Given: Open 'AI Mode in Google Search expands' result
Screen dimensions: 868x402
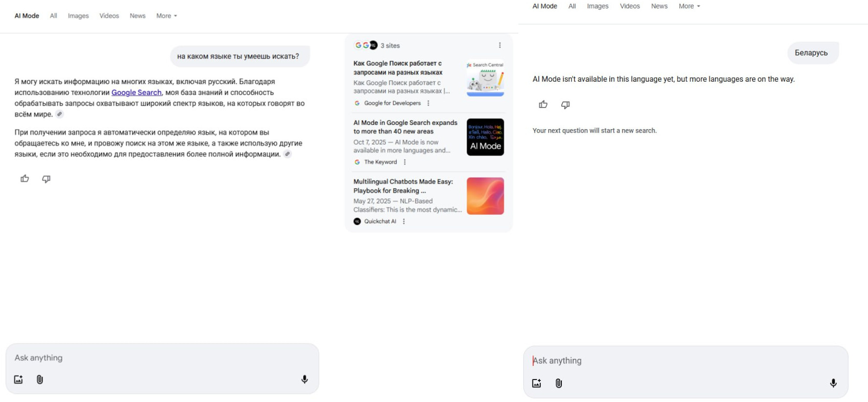Looking at the screenshot, I should tap(405, 127).
